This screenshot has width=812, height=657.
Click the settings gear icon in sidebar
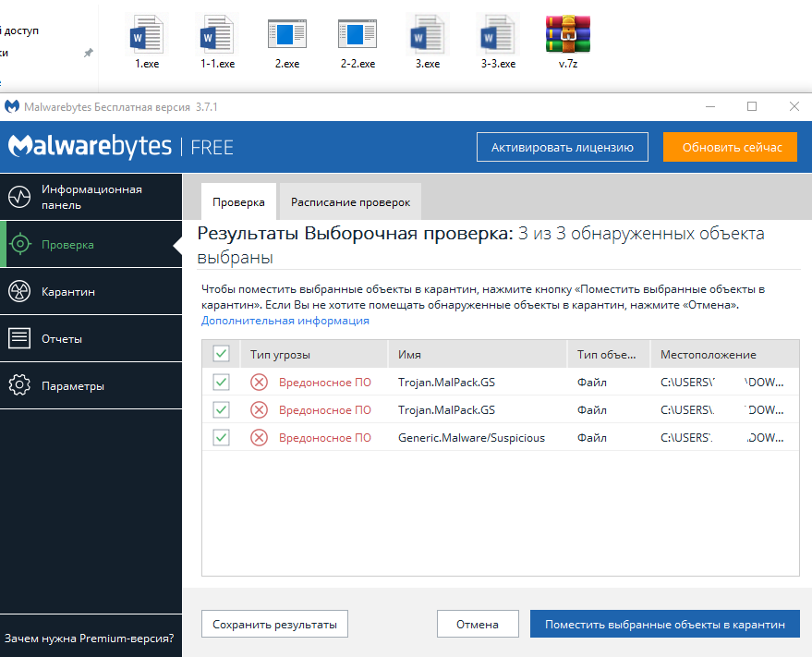[19, 385]
